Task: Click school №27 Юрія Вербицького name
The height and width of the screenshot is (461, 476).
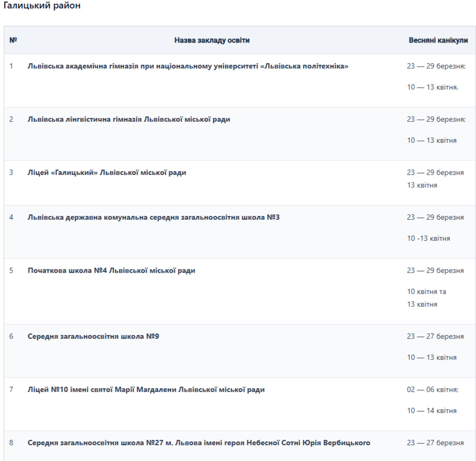Action: tap(199, 443)
